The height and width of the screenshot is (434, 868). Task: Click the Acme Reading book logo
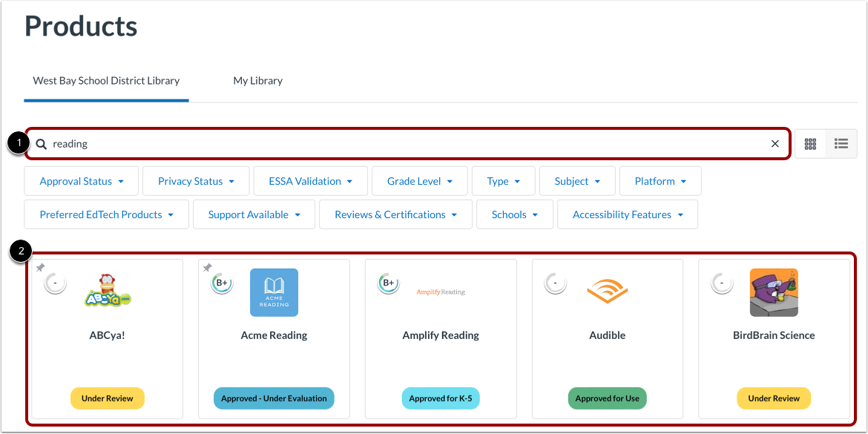[274, 292]
